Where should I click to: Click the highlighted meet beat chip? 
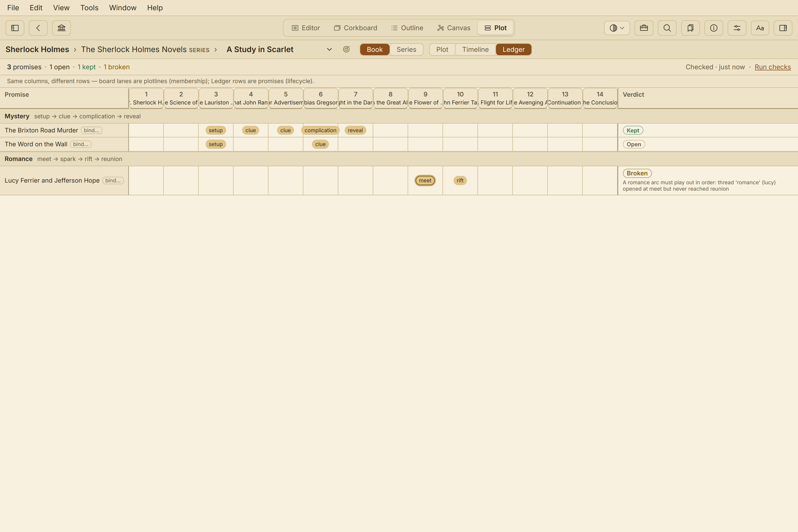tap(425, 180)
